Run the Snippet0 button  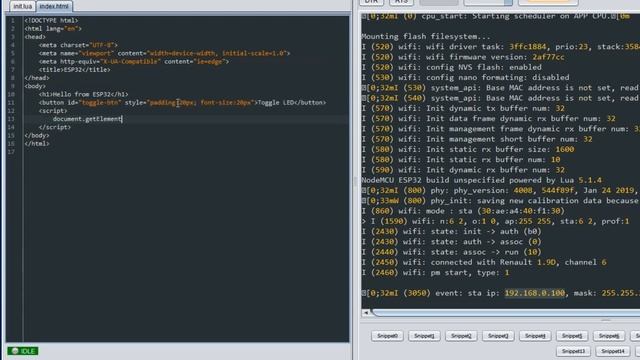coord(387,336)
